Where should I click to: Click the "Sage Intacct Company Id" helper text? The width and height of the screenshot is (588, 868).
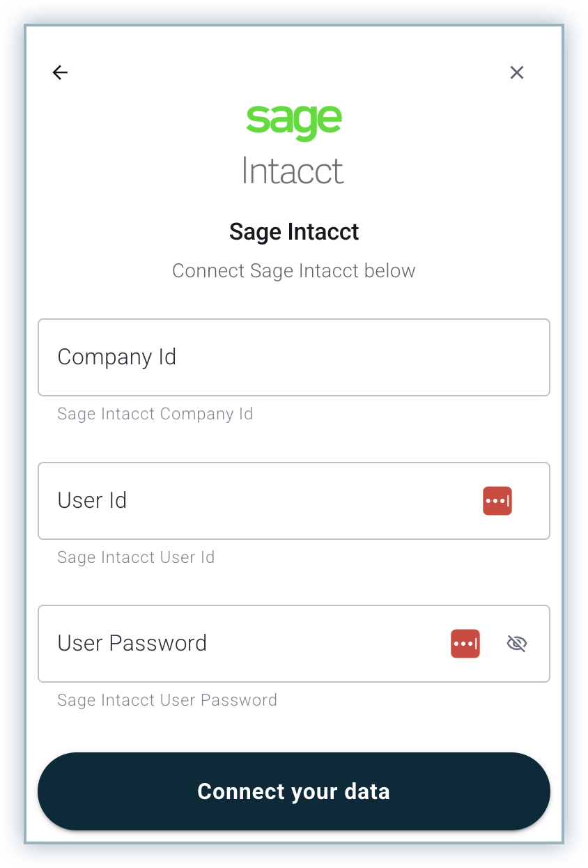[155, 414]
